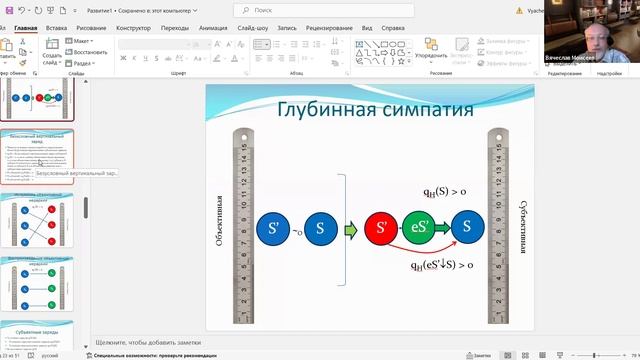Click the Создать слайд icon

pyautogui.click(x=52, y=43)
